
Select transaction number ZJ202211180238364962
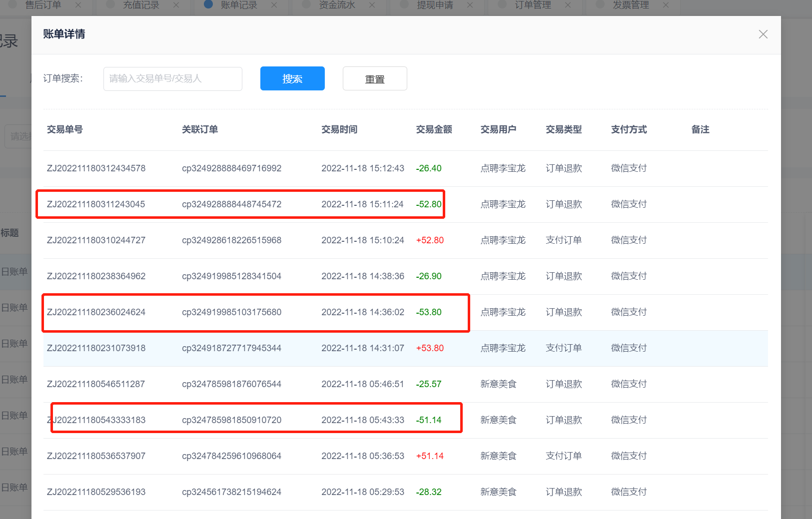(x=96, y=276)
